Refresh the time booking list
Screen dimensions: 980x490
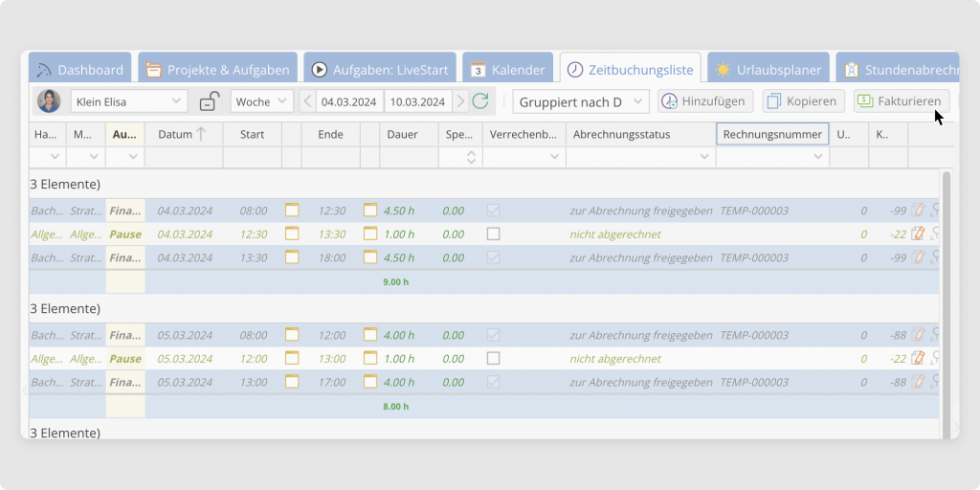click(480, 101)
